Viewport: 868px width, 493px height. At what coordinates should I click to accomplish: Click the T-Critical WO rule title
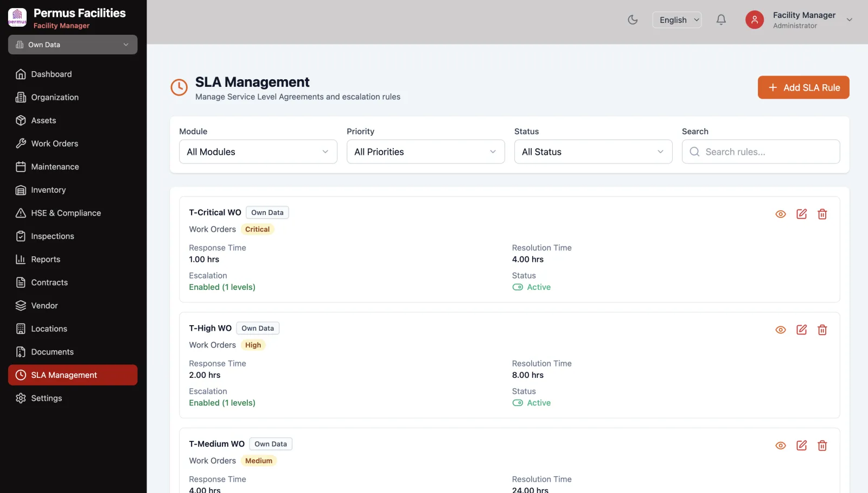(215, 212)
